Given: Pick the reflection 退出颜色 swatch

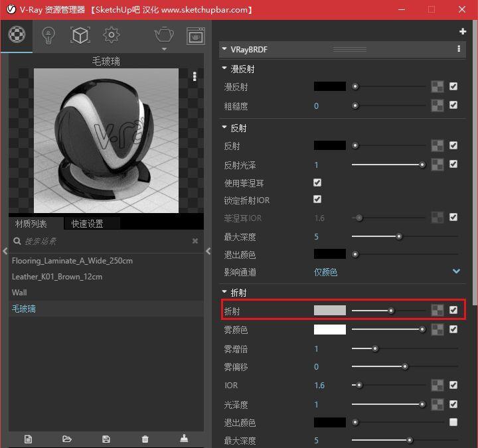Looking at the screenshot, I should 330,254.
